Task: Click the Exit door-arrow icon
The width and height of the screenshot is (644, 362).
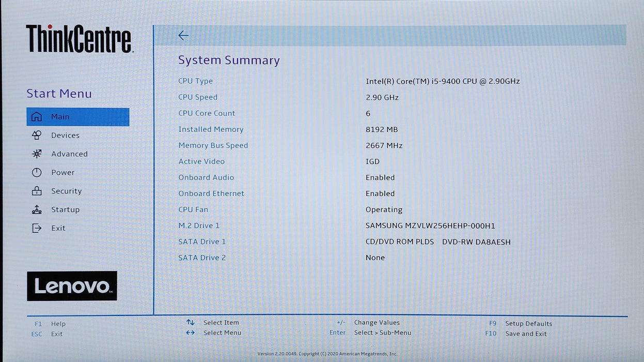Action: click(x=37, y=228)
